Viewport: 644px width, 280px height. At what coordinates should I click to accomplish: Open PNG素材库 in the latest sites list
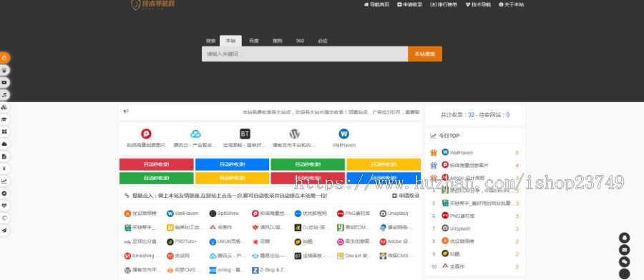(353, 213)
